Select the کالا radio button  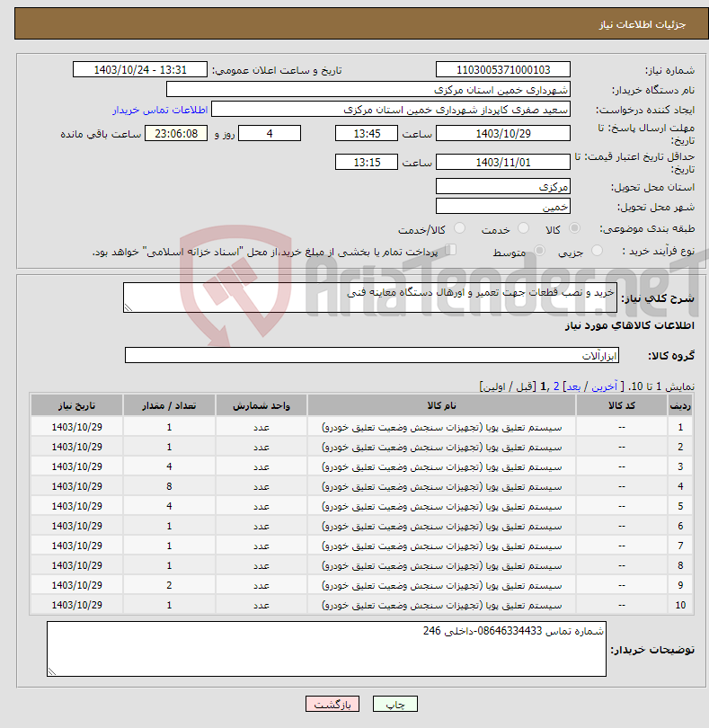click(x=574, y=228)
